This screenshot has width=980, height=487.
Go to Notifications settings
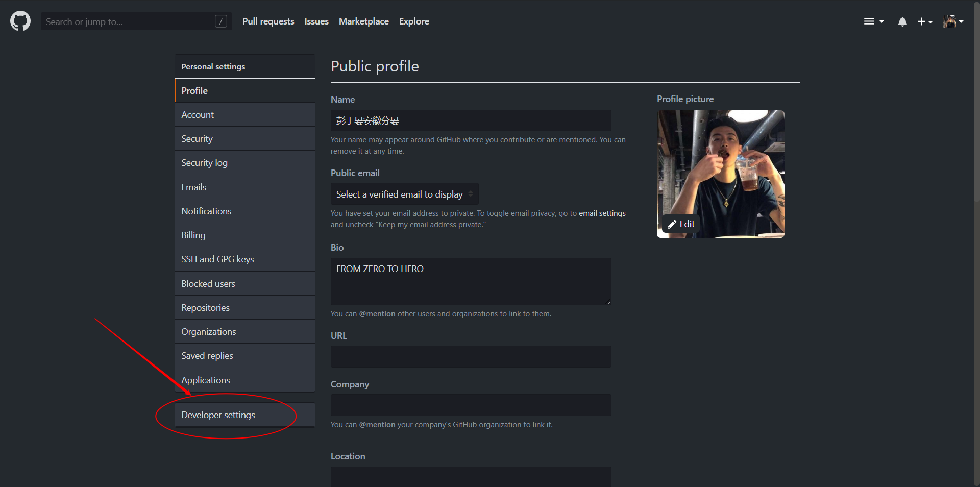[245, 211]
